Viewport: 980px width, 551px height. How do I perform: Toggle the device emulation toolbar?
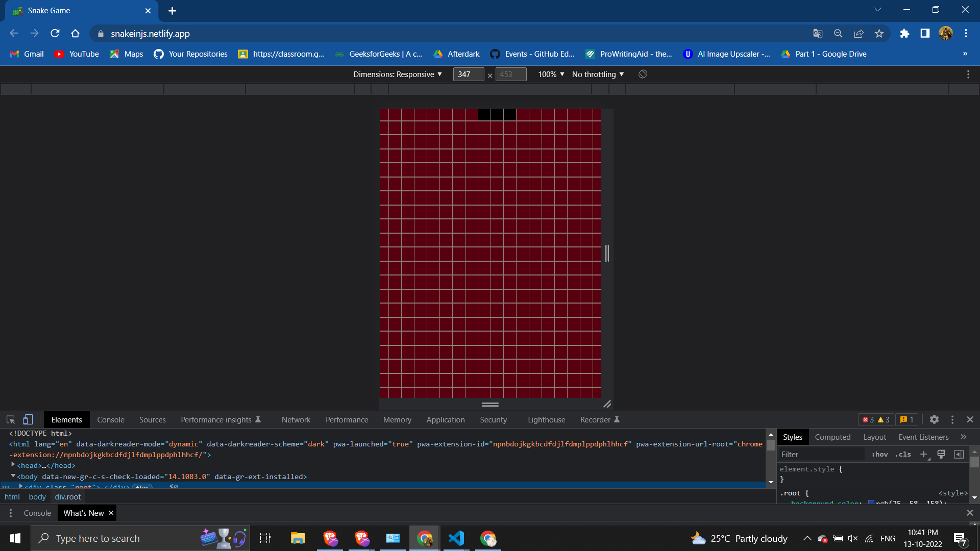(x=28, y=419)
